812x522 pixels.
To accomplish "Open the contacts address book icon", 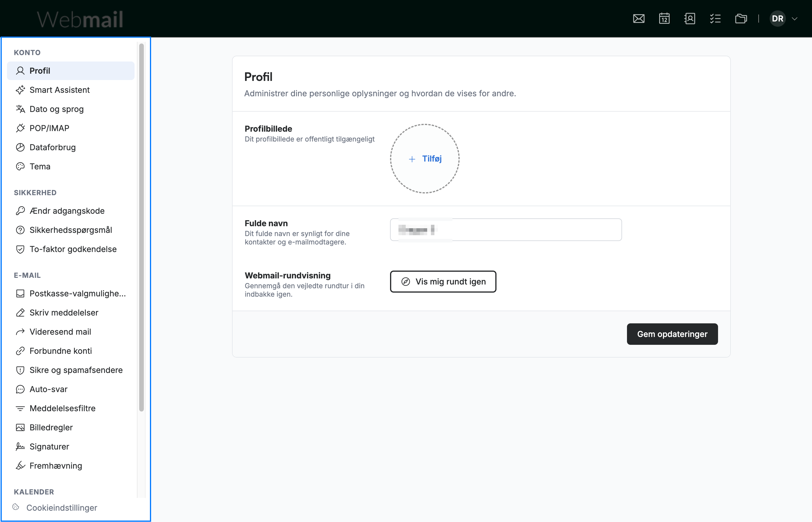I will coord(690,19).
